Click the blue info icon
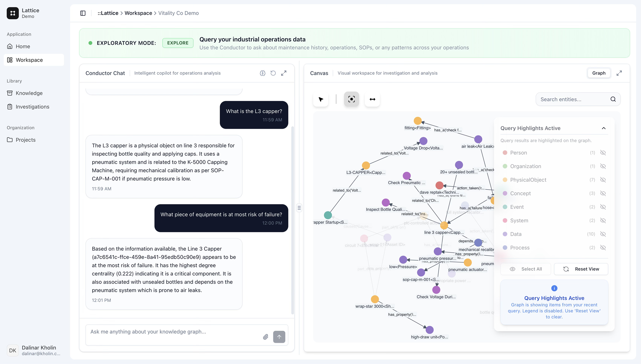641x364 pixels. tap(554, 288)
